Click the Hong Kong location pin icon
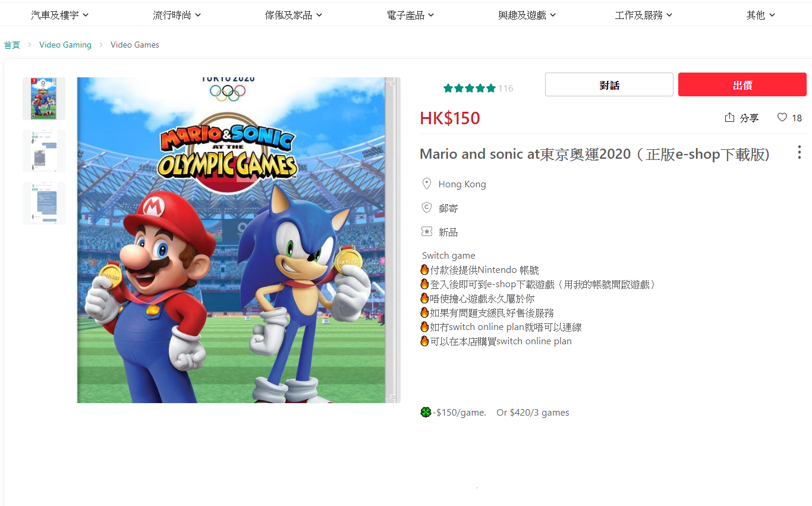The image size is (812, 506). click(x=426, y=184)
